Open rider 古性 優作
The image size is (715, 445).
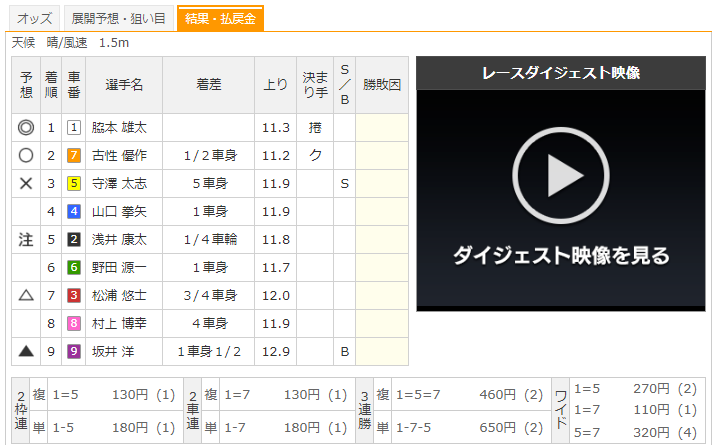(x=119, y=155)
